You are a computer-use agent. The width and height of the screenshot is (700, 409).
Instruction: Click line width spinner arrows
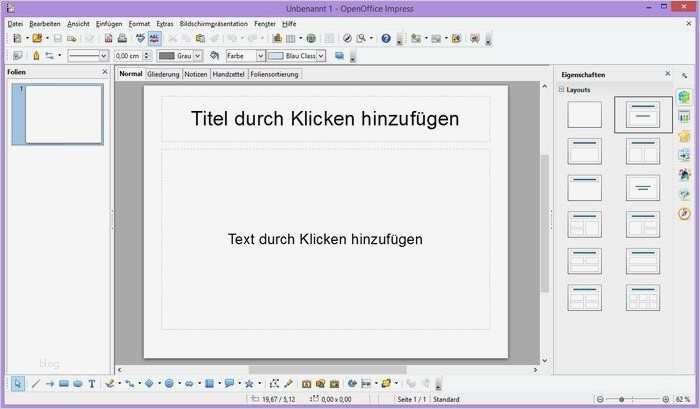click(146, 56)
